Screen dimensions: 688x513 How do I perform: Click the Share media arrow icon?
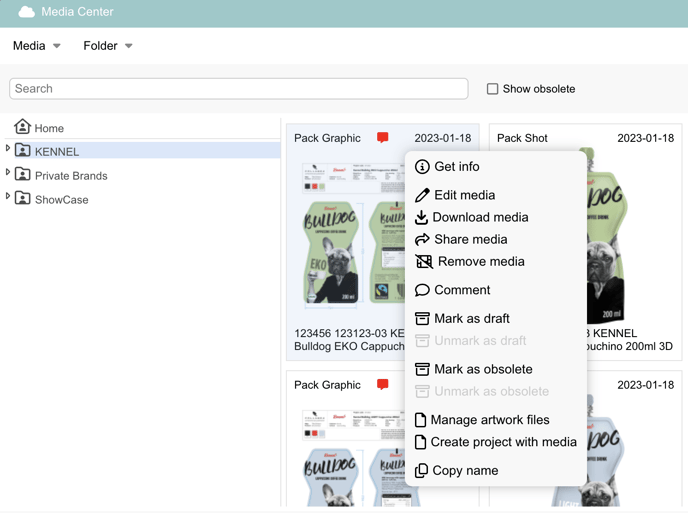click(x=422, y=239)
